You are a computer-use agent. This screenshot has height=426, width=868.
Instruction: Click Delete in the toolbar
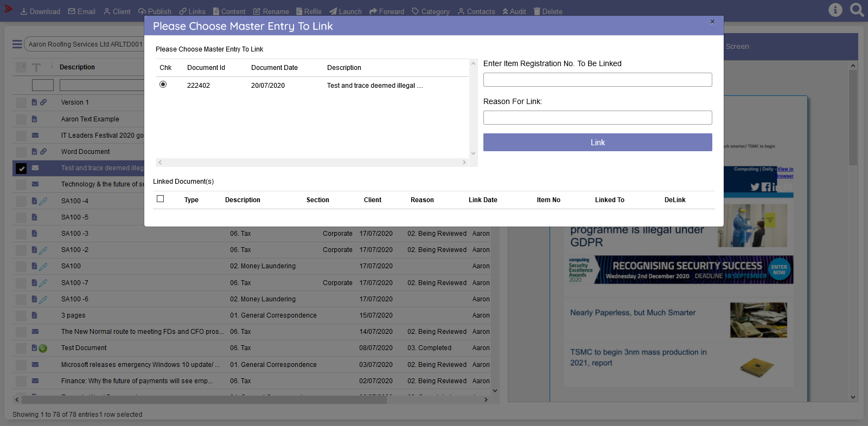pyautogui.click(x=548, y=11)
